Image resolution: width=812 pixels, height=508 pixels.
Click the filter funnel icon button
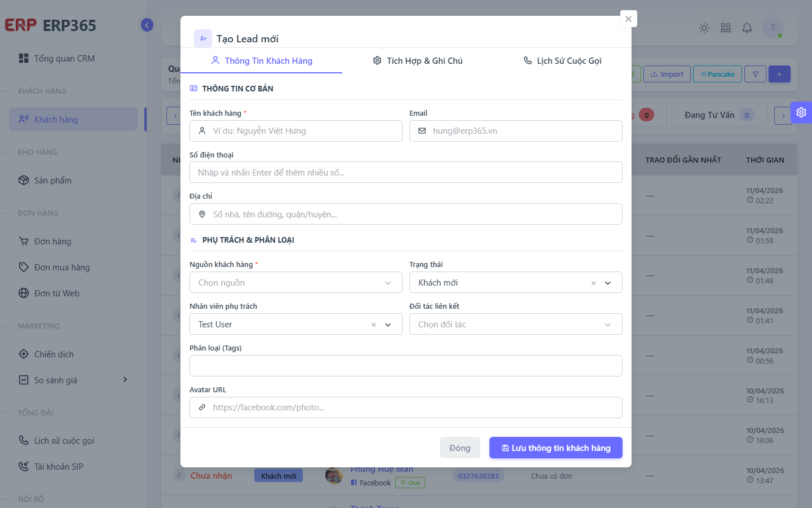(755, 74)
